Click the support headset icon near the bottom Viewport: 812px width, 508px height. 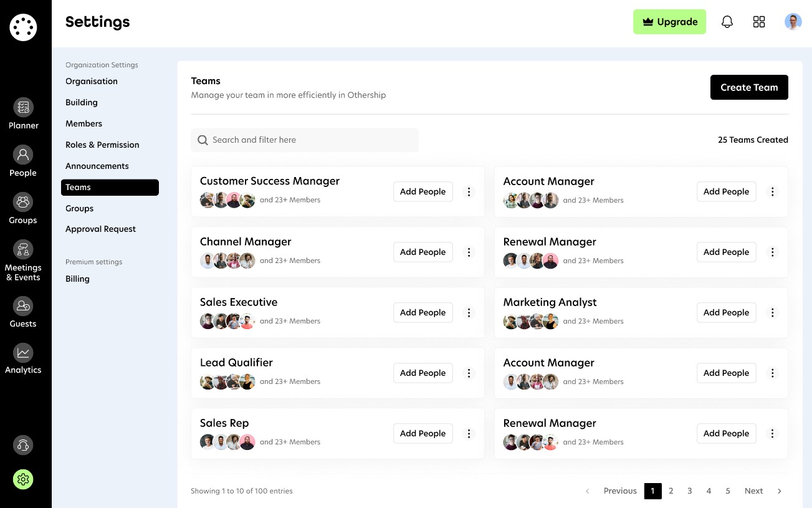point(23,445)
